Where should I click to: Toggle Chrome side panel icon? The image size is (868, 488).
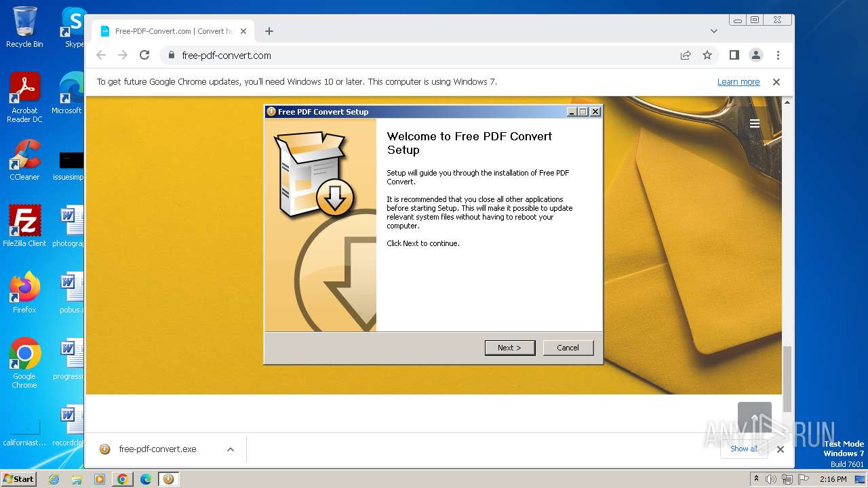(734, 55)
